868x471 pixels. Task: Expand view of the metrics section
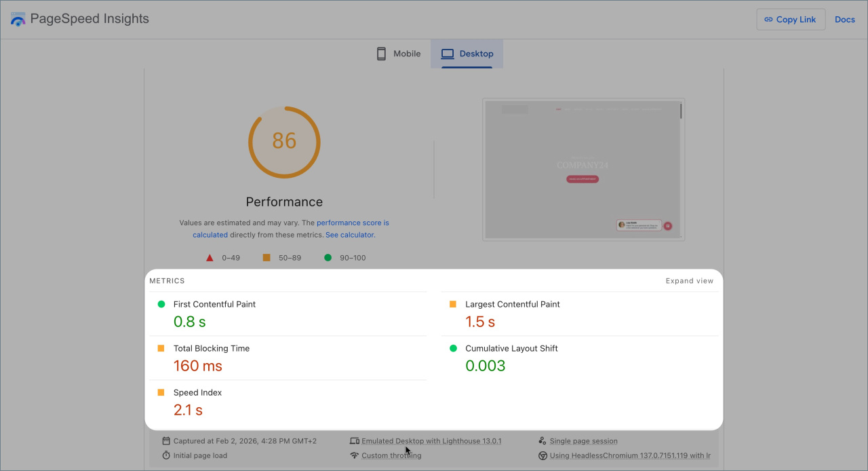tap(689, 281)
